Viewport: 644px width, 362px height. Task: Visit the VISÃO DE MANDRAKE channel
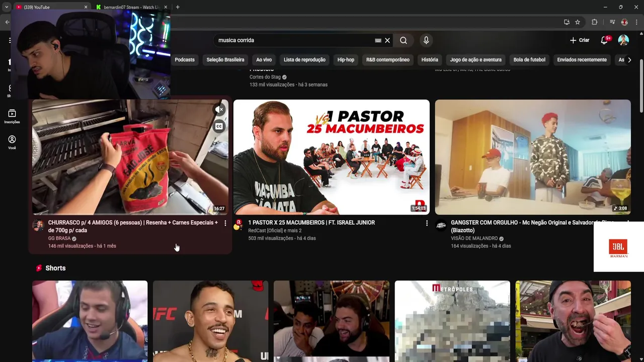point(474,238)
